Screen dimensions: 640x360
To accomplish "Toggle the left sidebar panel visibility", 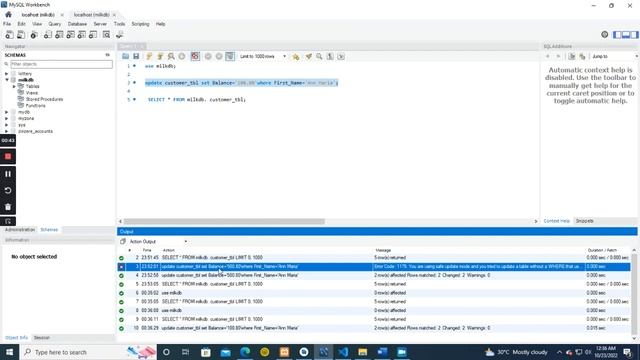I will (x=618, y=35).
